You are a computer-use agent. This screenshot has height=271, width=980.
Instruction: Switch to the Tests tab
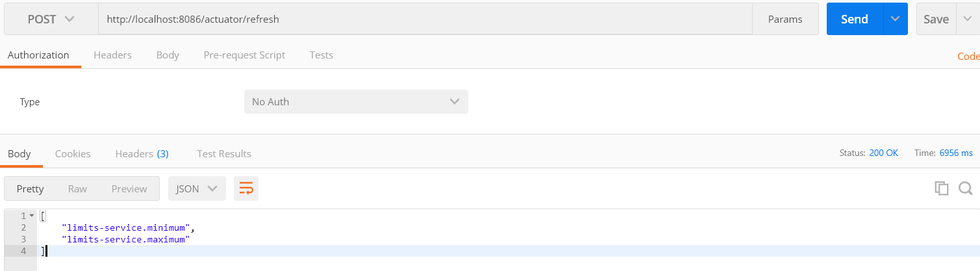point(321,55)
